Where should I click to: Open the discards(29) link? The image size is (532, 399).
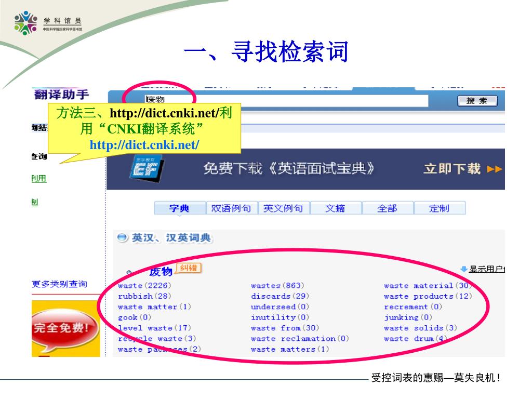point(280,296)
